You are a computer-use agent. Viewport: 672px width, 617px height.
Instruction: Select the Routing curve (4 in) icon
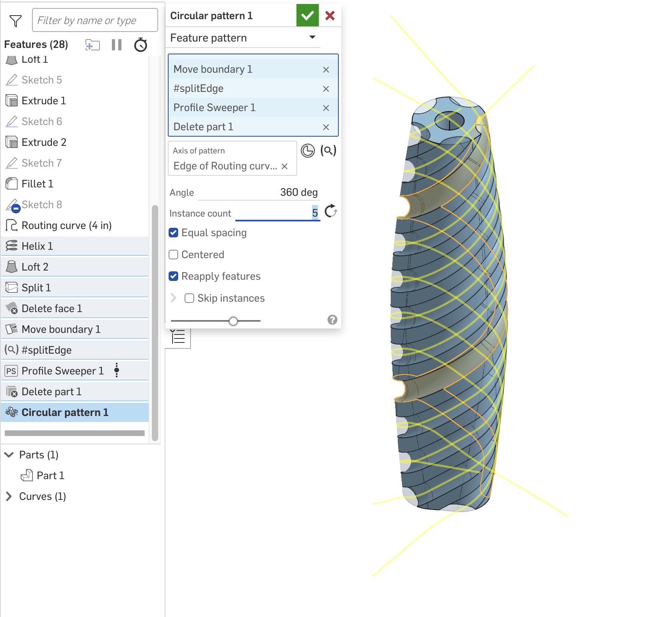click(12, 225)
